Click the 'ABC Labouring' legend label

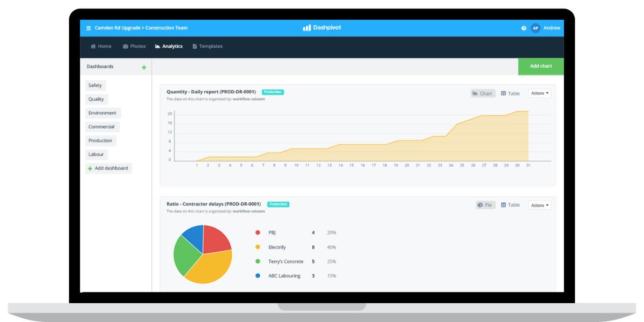(x=284, y=276)
